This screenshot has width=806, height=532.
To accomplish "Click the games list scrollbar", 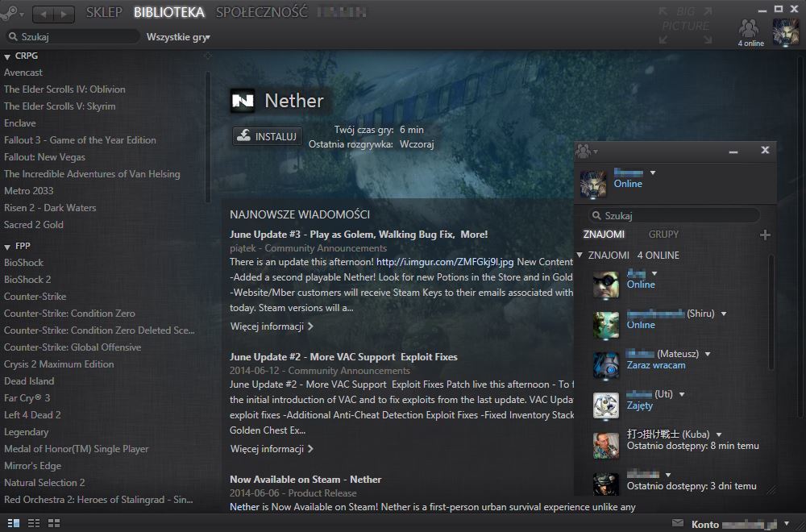I will tap(208, 136).
